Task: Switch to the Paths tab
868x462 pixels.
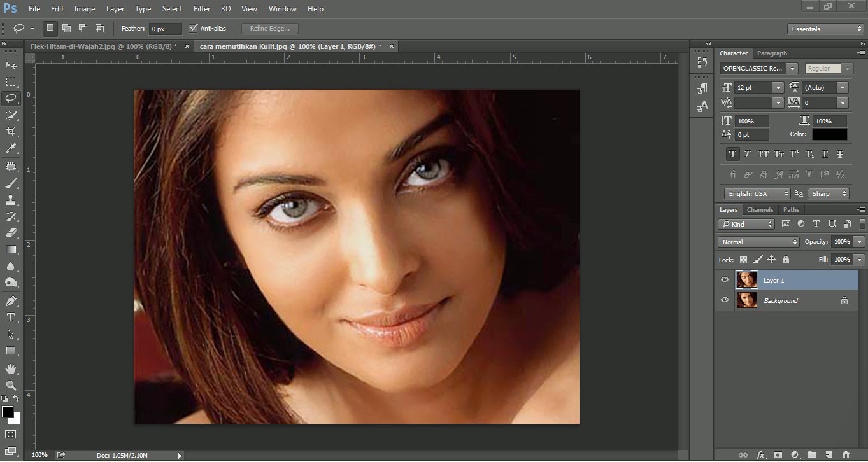Action: pyautogui.click(x=791, y=209)
